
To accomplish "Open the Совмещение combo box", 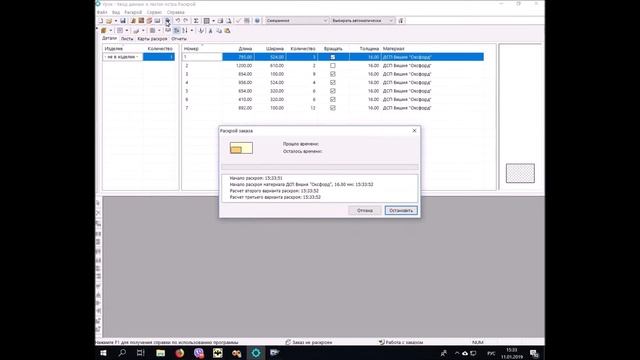I will pos(296,20).
